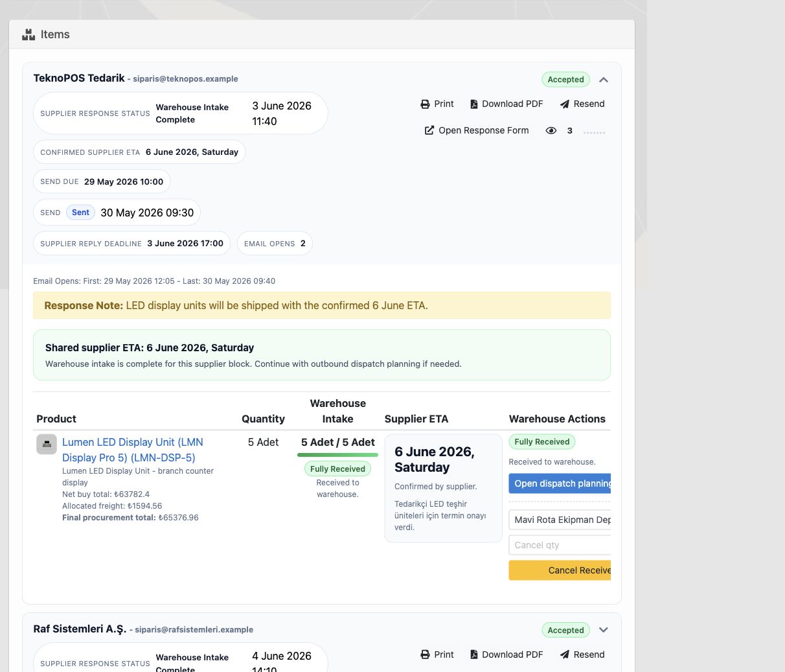Click siparis@teknopos.example email text

(x=185, y=79)
